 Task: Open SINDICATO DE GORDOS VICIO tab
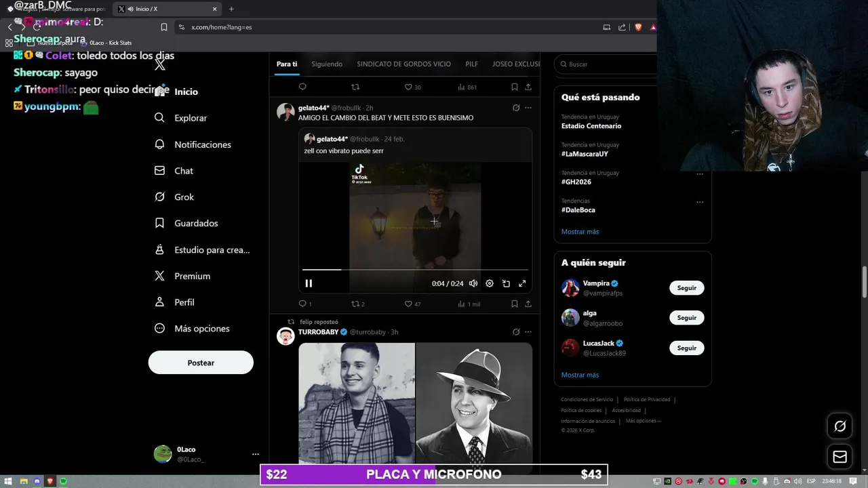pos(403,64)
